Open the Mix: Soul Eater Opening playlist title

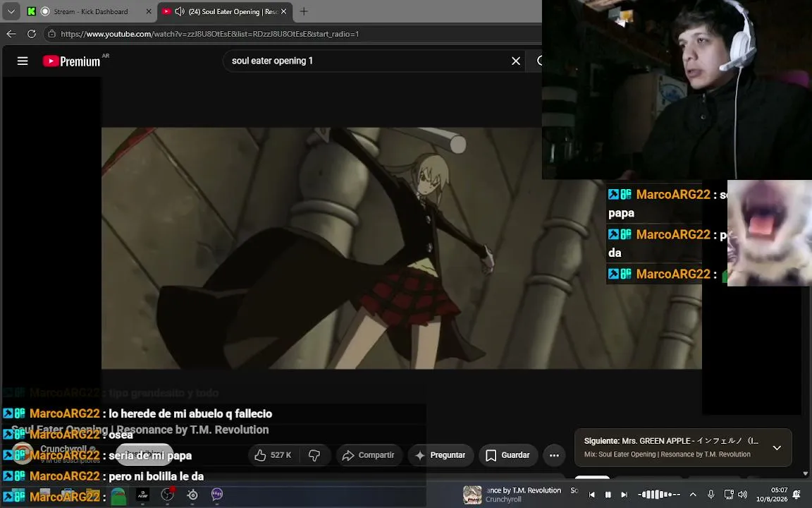point(667,454)
